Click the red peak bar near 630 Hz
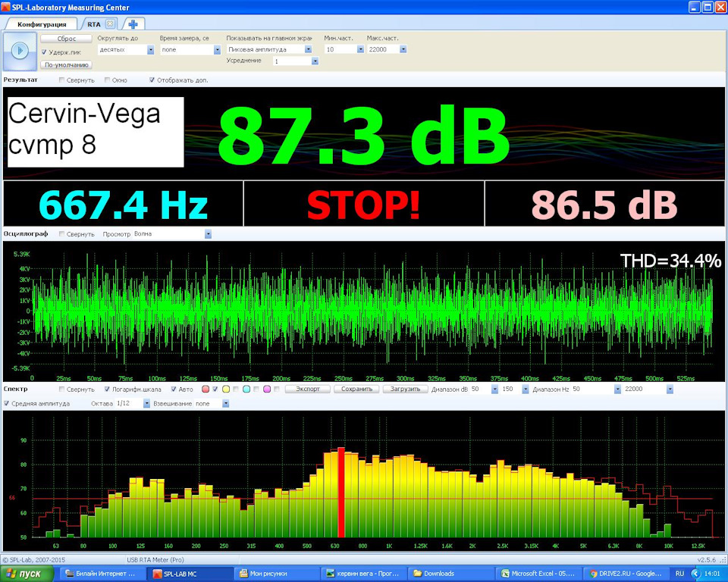Screen dimensions: 728x582 click(x=340, y=493)
